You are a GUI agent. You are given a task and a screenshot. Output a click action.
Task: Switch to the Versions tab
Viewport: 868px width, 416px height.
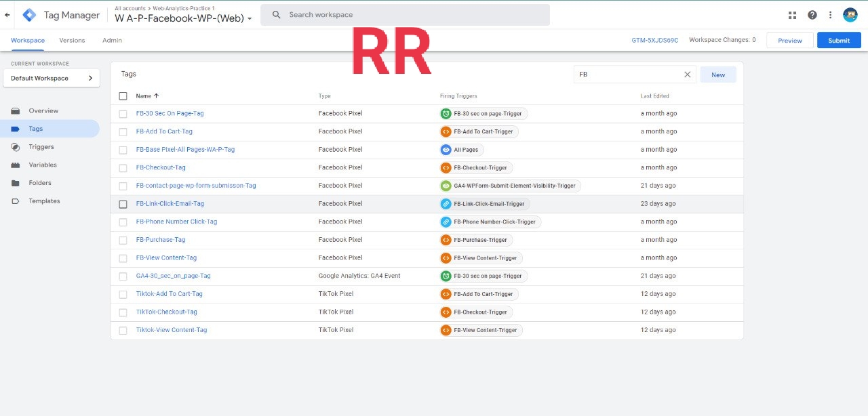pyautogui.click(x=72, y=41)
